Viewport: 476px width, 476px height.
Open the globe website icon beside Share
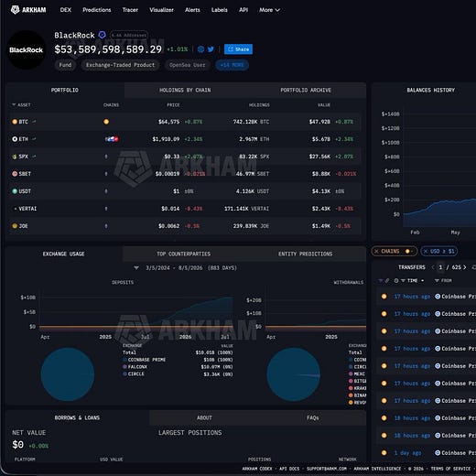tap(200, 49)
